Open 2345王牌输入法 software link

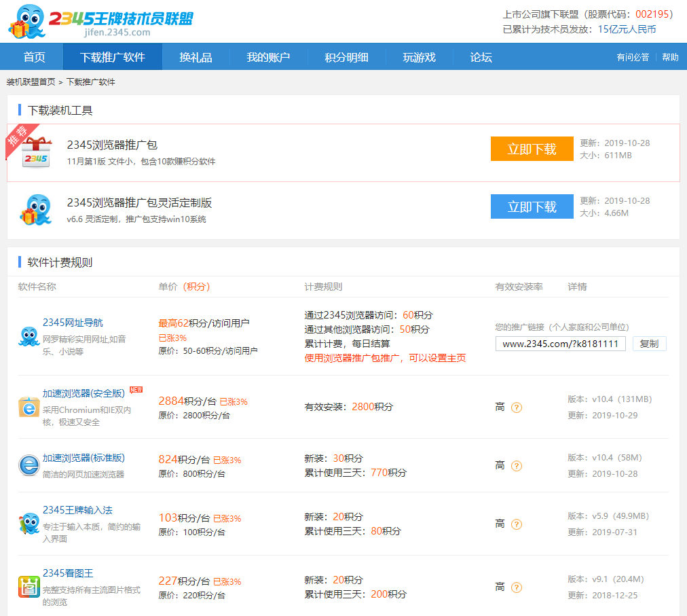coord(77,510)
